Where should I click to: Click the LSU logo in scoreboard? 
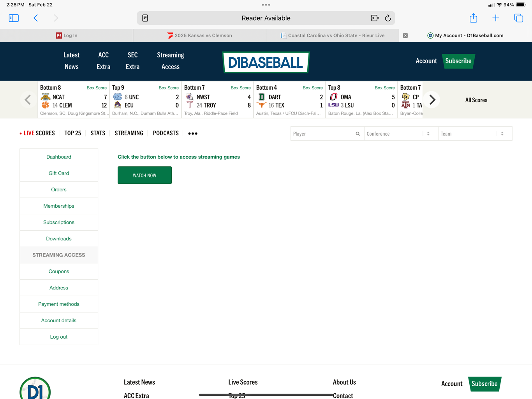(x=333, y=105)
